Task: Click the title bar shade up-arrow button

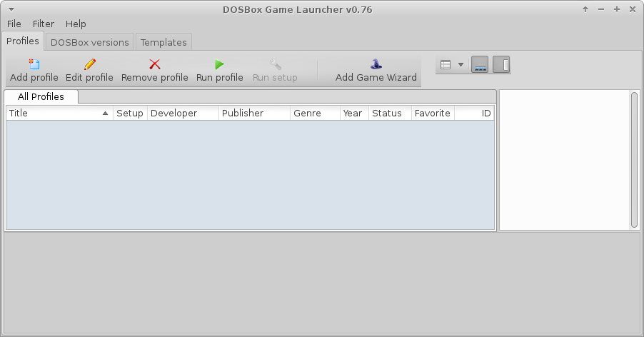Action: (x=585, y=9)
